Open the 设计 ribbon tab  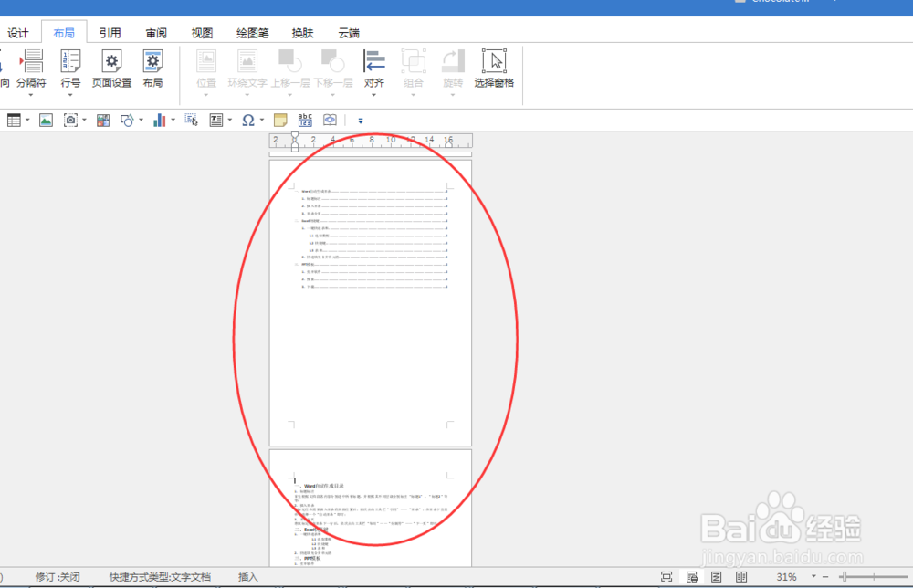coord(17,33)
